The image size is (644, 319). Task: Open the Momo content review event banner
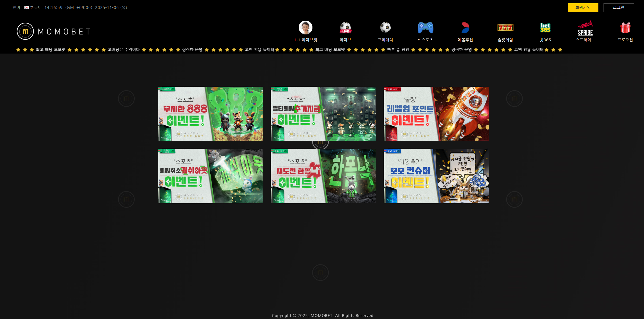point(436,176)
